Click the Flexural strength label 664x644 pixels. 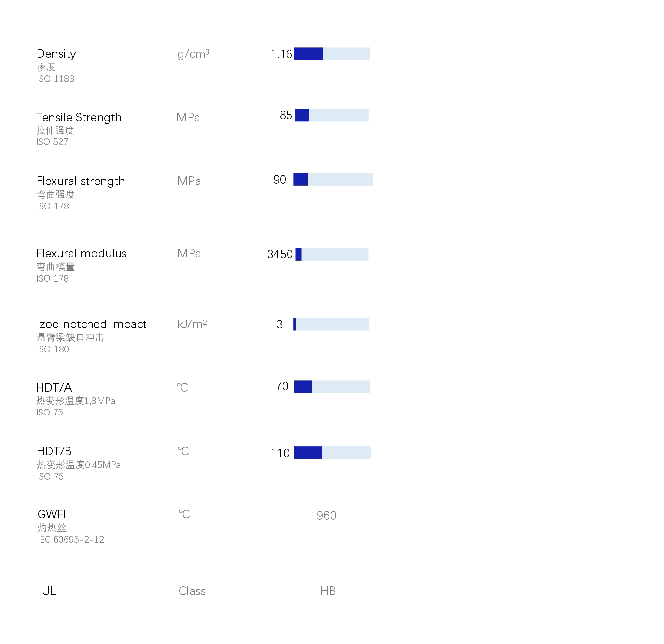pos(81,181)
